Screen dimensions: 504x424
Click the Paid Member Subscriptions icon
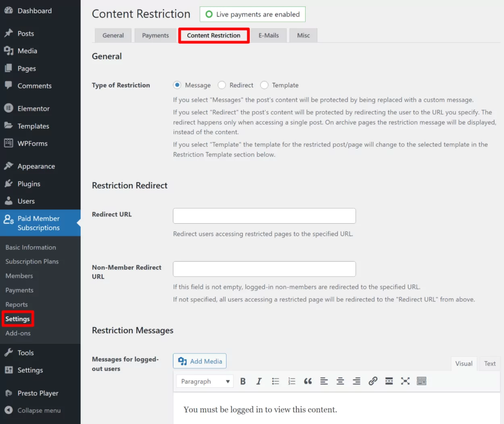tap(8, 219)
